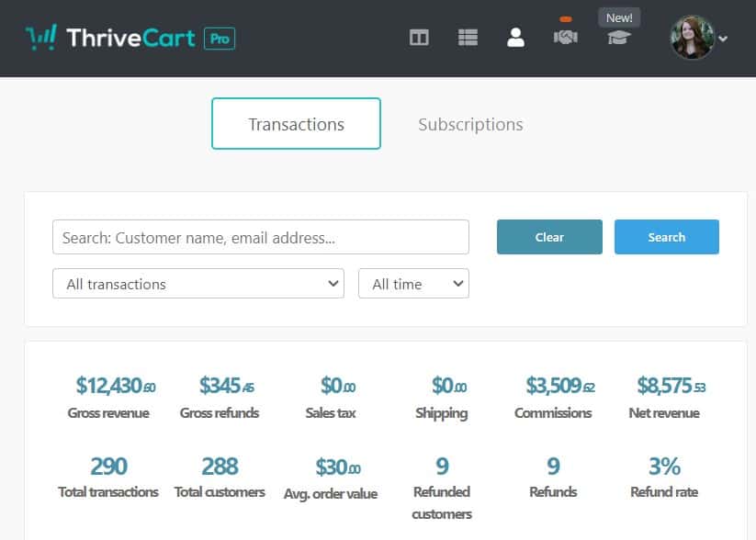Click the Refunded customers label
This screenshot has height=540, width=756.
click(442, 503)
